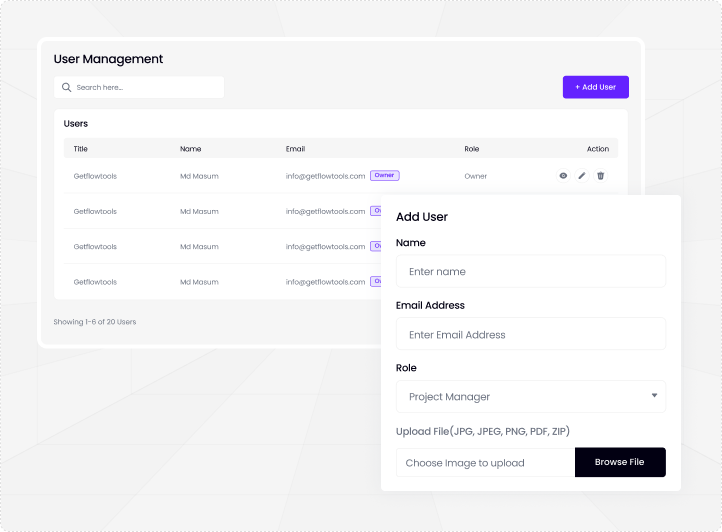Click Upload File(JPG, JPEG, PNG, PDF, ZIP) label

(483, 431)
